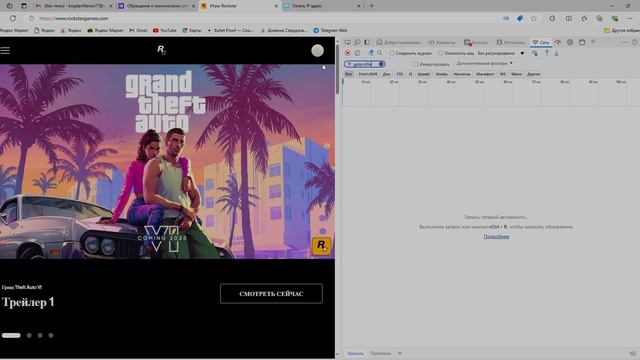Toggle the network filter funnel icon

tap(371, 53)
